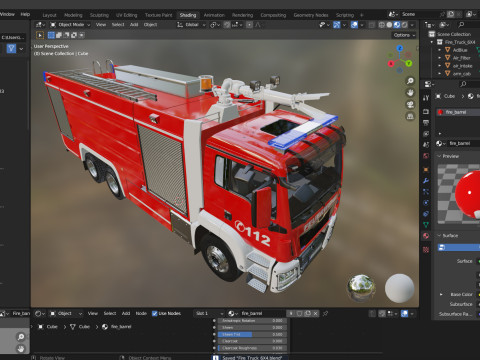Collapse the Surface panel
This screenshot has width=480, height=360.
tap(439, 236)
